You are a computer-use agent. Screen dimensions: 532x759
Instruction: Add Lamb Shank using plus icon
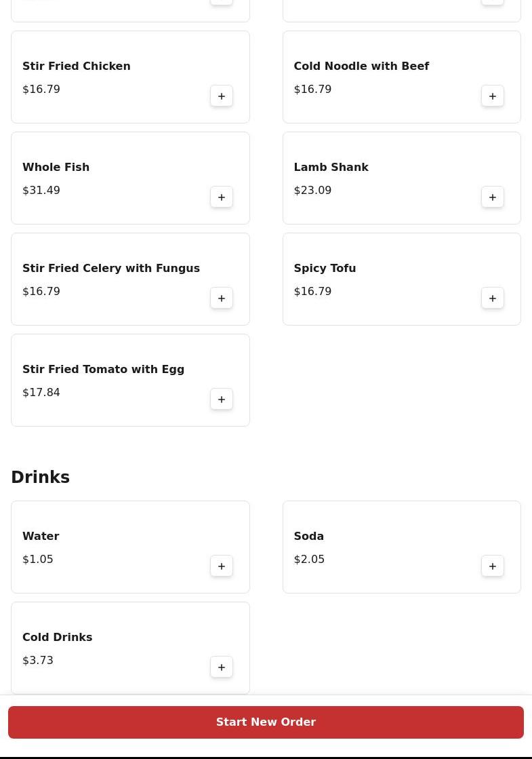tap(493, 197)
